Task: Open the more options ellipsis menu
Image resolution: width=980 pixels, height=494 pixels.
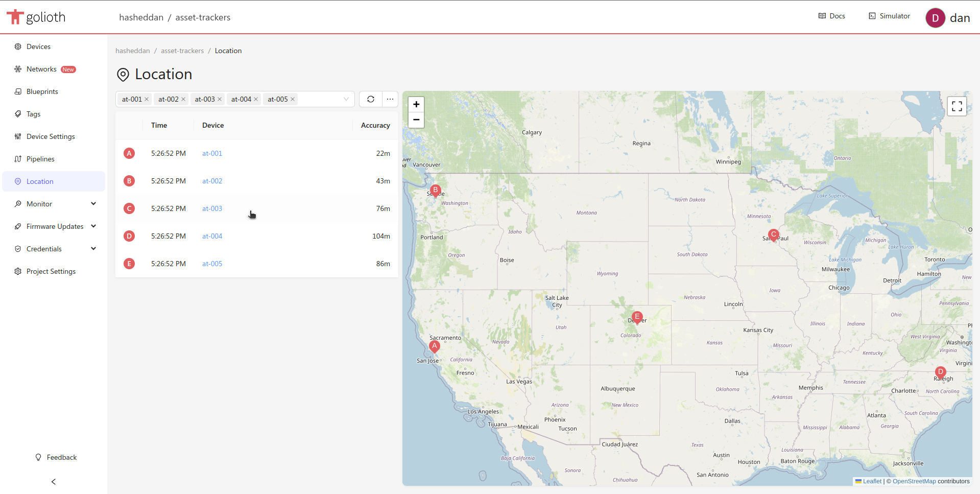Action: point(390,99)
